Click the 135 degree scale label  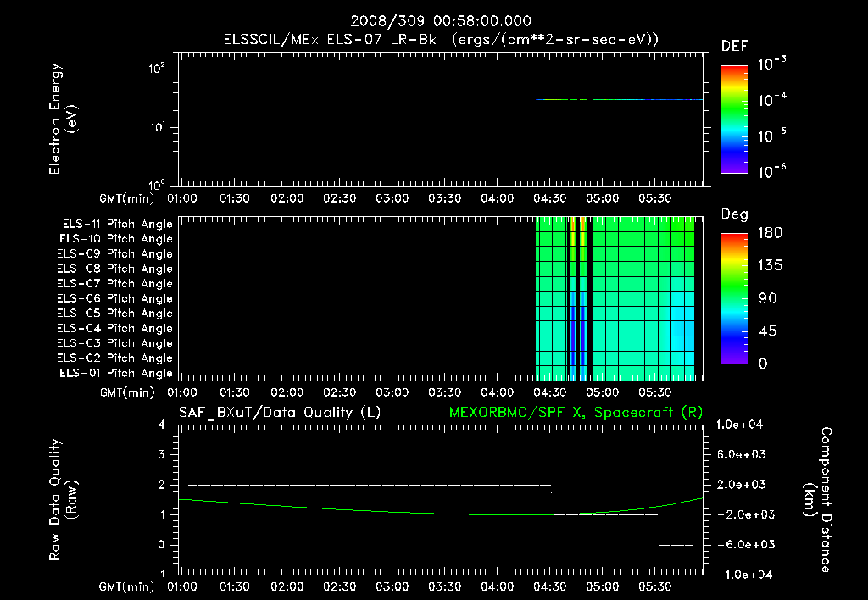pyautogui.click(x=770, y=266)
